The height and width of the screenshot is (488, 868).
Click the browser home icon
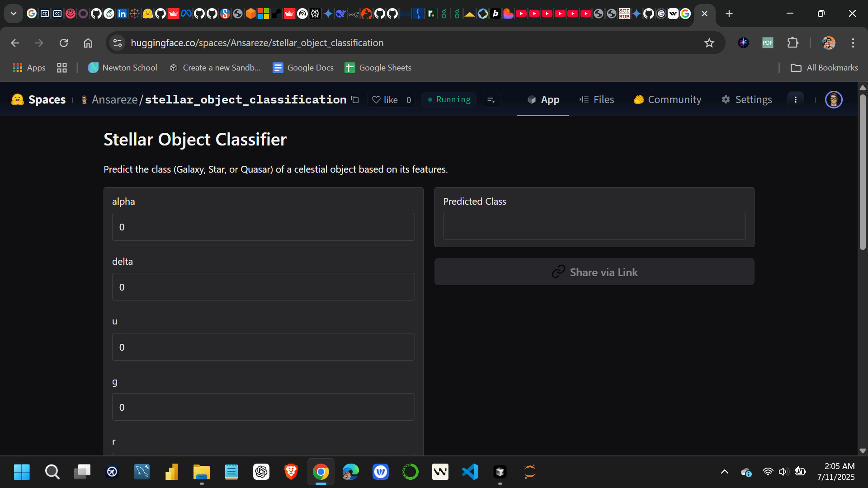click(88, 42)
